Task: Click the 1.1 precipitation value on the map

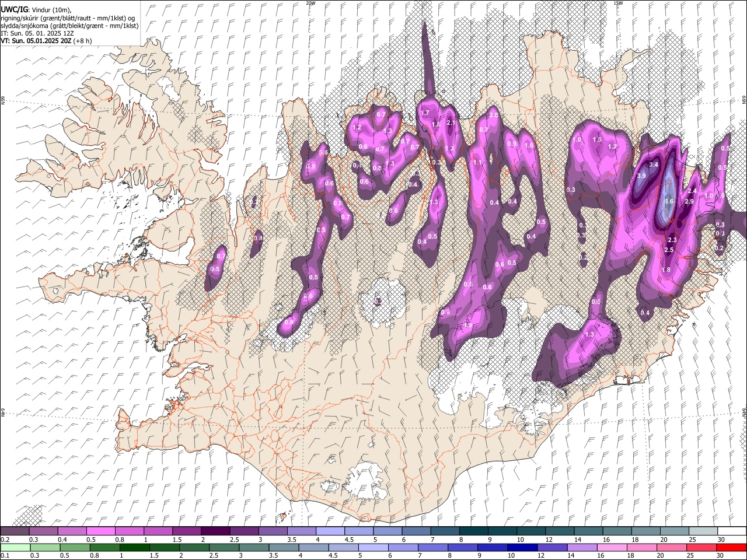Action: tap(477, 163)
